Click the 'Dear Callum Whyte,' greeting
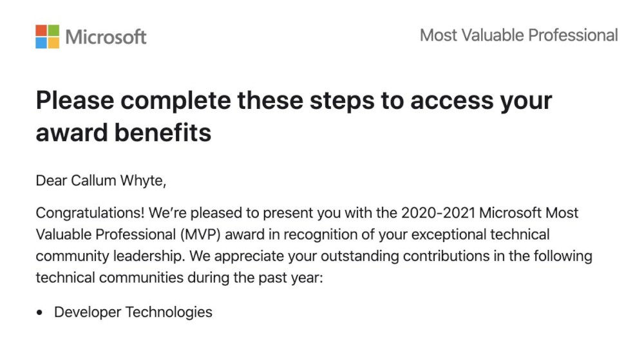Viewport: 644px width, 342px height. pyautogui.click(x=101, y=180)
